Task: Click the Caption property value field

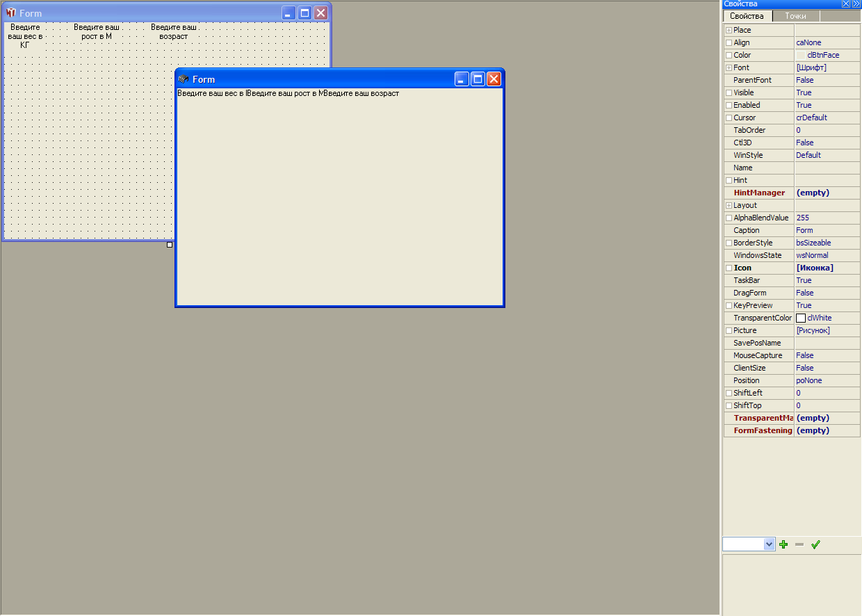Action: (827, 230)
